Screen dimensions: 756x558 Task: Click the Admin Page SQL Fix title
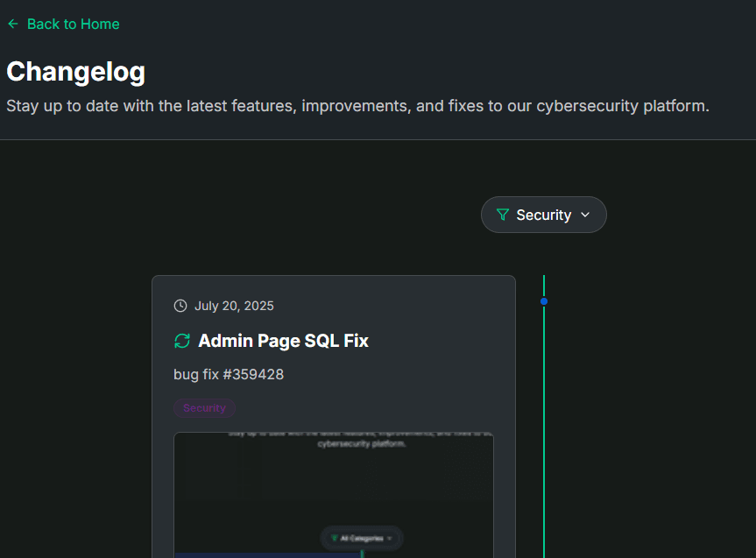click(284, 341)
